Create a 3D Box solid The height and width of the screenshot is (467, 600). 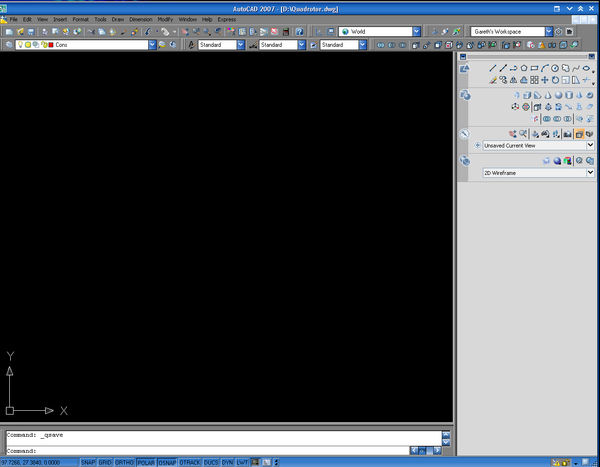point(527,95)
